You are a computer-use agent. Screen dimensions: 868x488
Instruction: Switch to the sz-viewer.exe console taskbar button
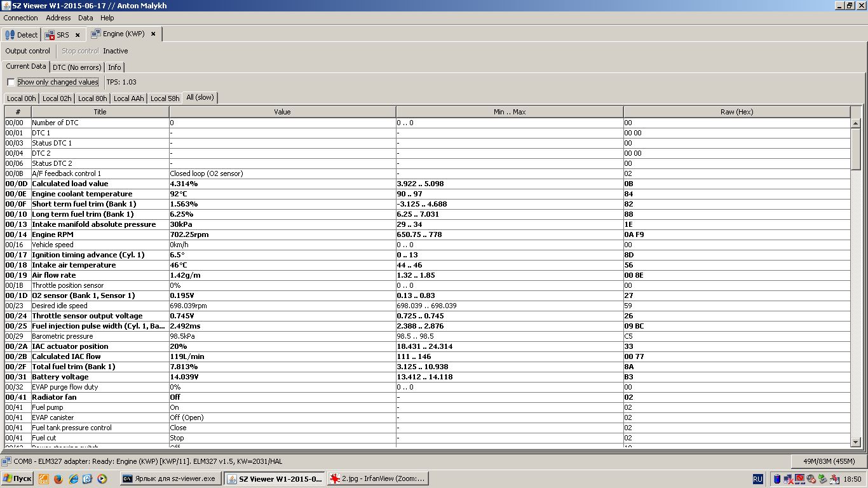click(x=172, y=478)
